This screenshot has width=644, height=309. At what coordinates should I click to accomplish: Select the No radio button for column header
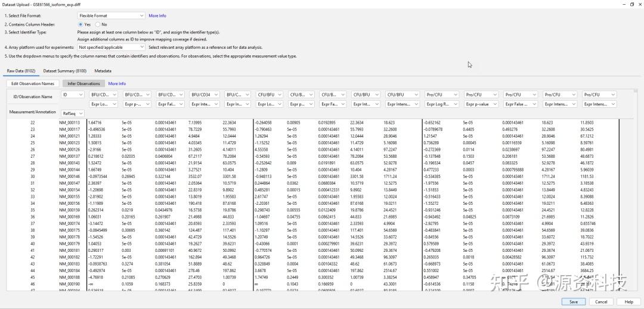pos(98,24)
